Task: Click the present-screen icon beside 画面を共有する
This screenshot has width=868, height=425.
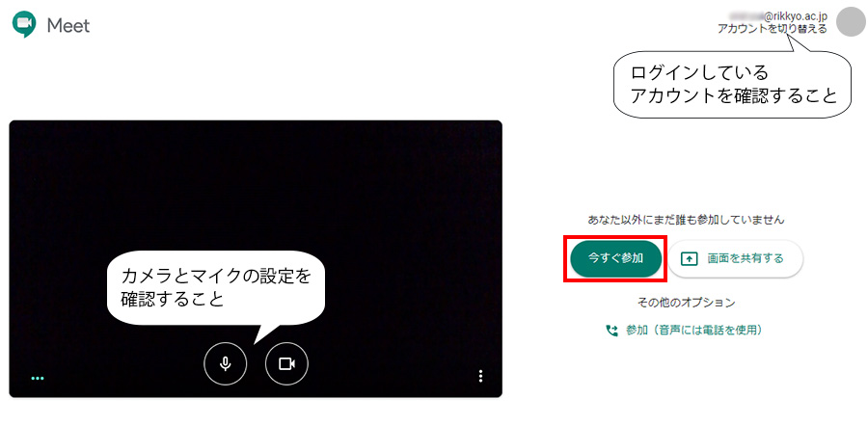Action: (690, 258)
